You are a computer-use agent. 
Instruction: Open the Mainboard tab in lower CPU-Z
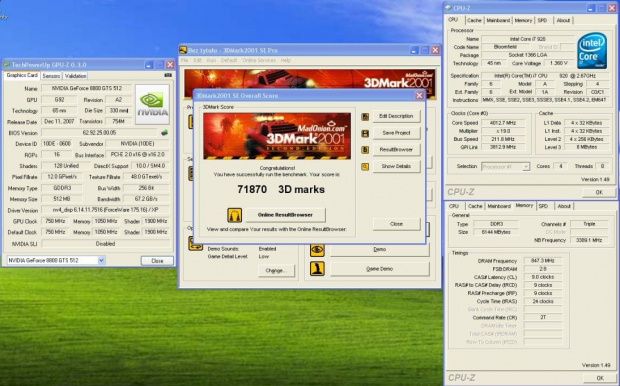(x=499, y=206)
